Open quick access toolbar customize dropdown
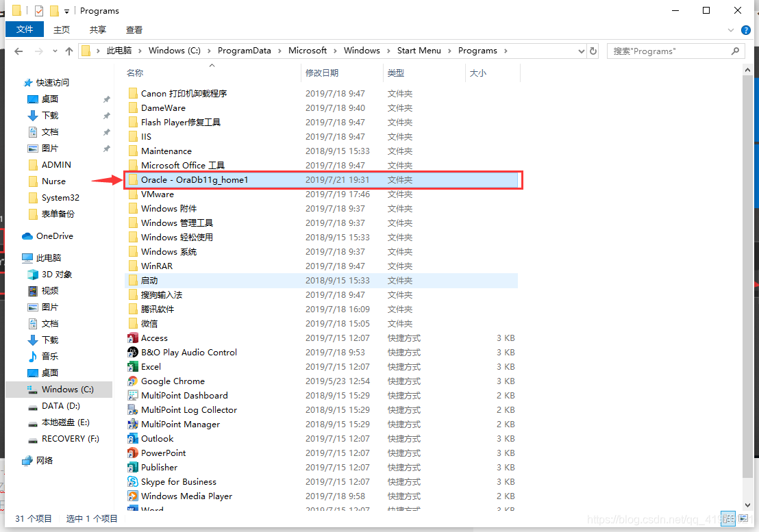This screenshot has width=759, height=532. point(67,11)
